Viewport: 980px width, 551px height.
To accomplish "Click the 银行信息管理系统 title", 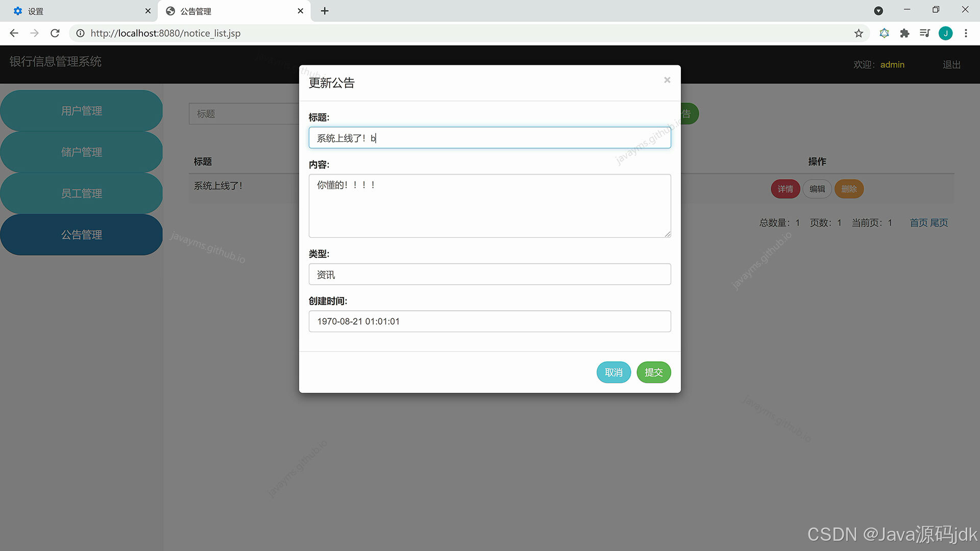I will (x=56, y=62).
